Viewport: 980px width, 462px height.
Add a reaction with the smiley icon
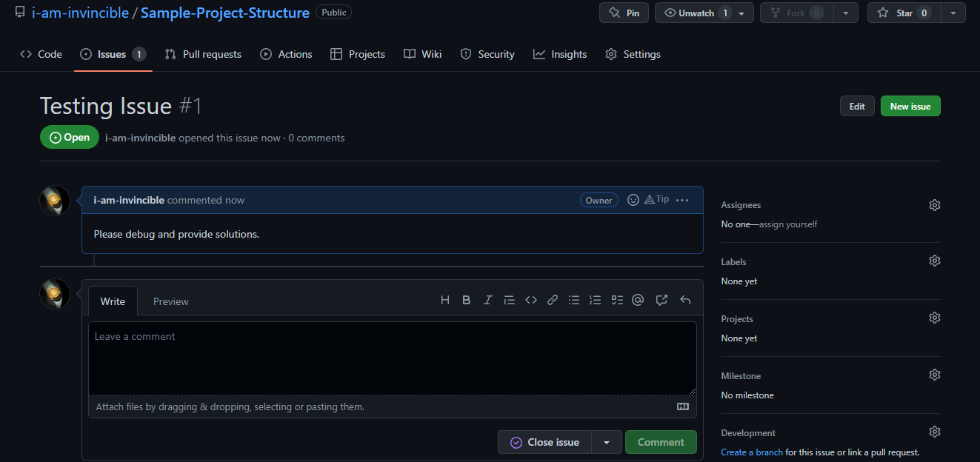tap(633, 200)
